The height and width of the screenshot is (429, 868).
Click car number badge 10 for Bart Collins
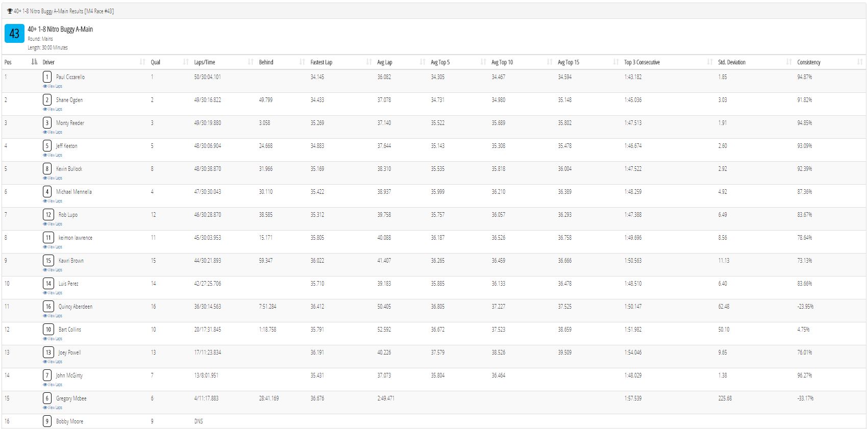click(48, 330)
